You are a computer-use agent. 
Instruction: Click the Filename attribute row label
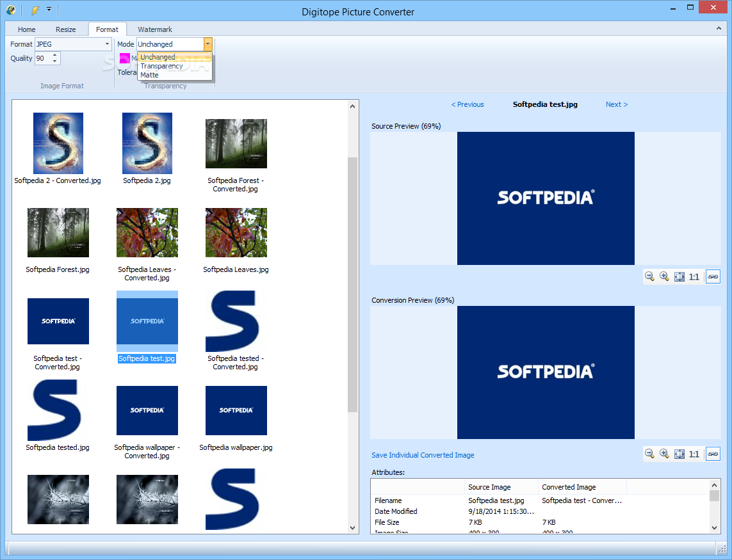(388, 500)
